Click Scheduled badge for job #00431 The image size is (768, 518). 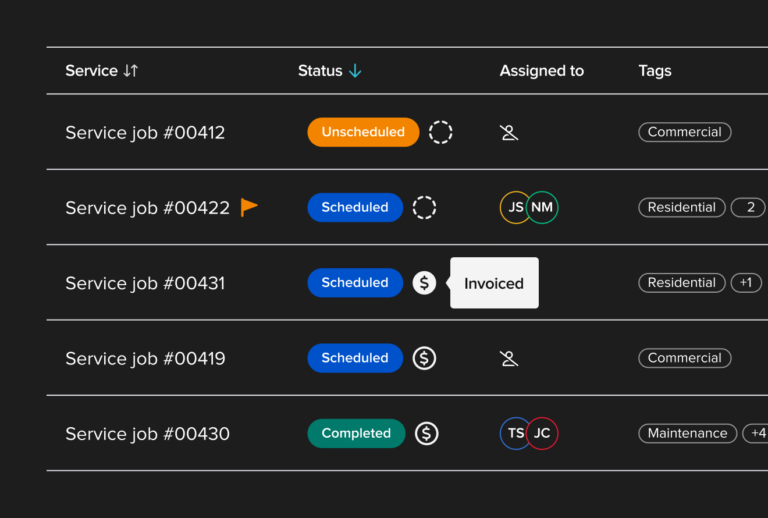(355, 283)
